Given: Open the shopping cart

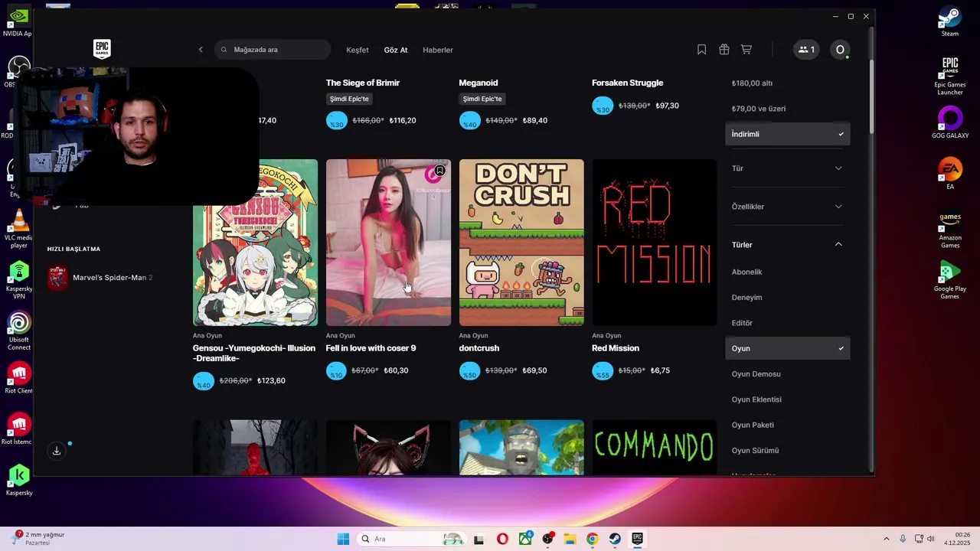Looking at the screenshot, I should point(746,50).
